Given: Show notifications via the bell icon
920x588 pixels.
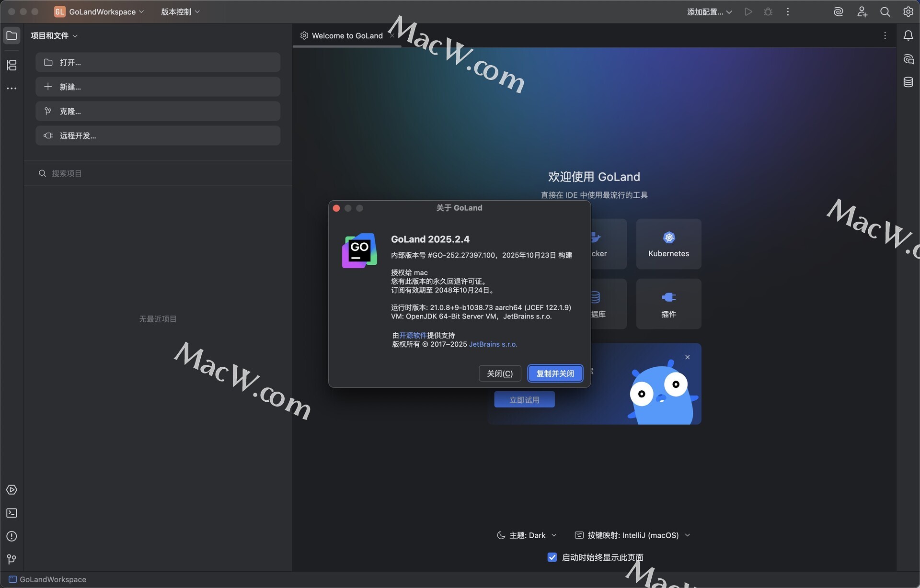Looking at the screenshot, I should point(908,35).
